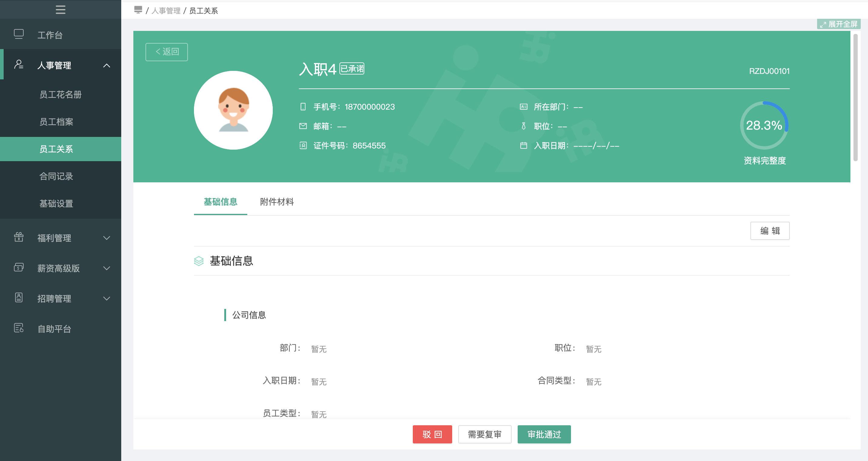Click the employee avatar image
This screenshot has width=868, height=461.
click(x=233, y=110)
